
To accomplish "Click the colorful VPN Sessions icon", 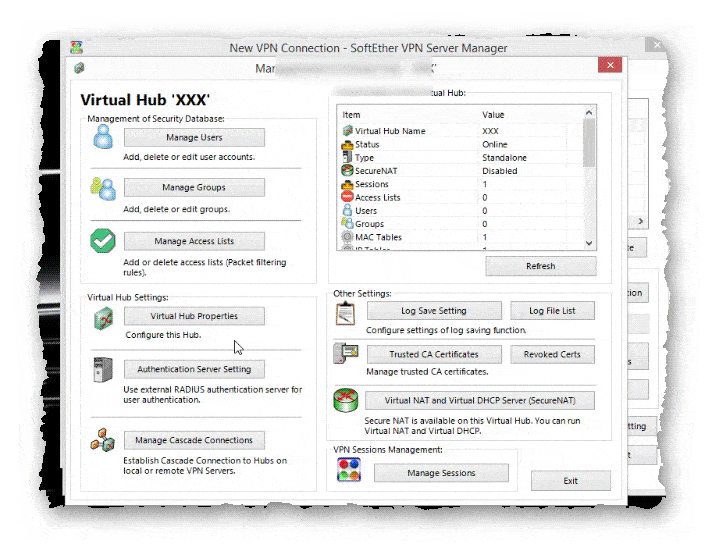I will click(x=349, y=470).
